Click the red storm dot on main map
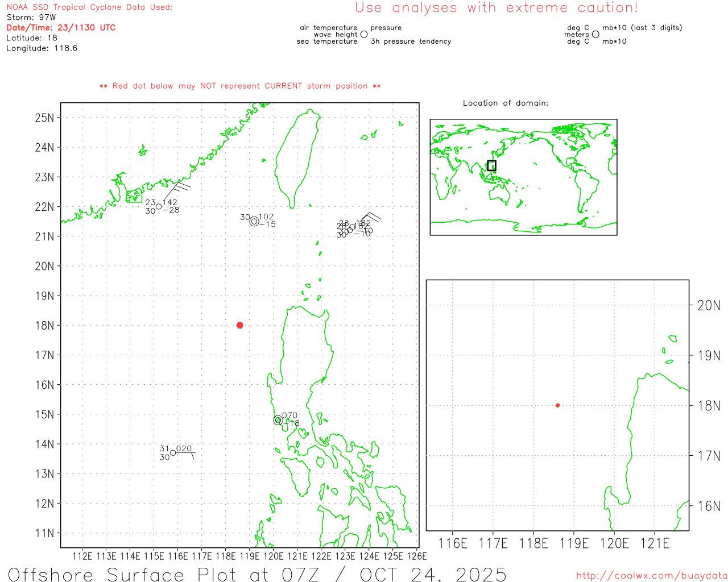 coord(239,325)
